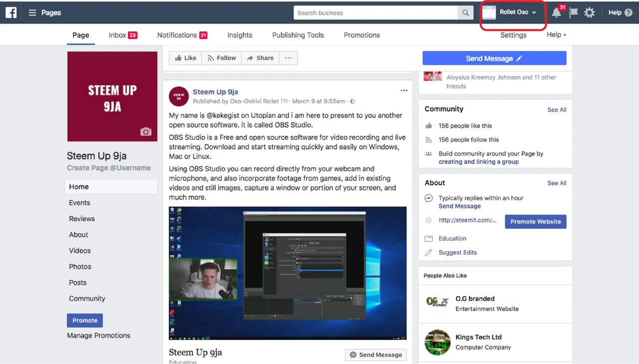
Task: Click '156 people follow this' text
Action: [x=468, y=140]
